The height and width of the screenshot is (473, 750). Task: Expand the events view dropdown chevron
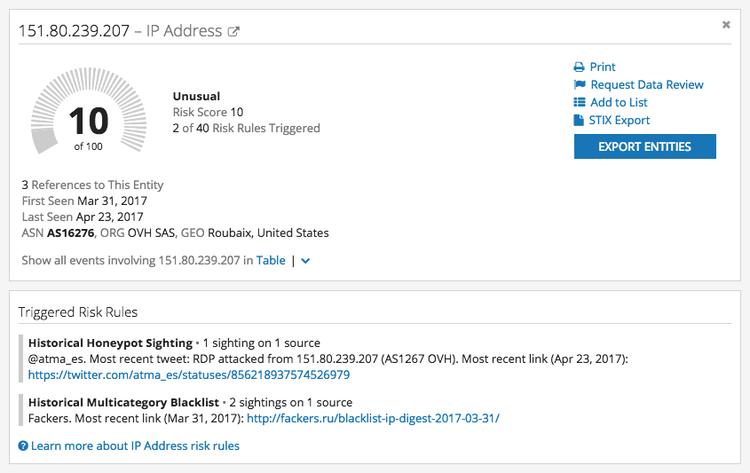tap(305, 261)
